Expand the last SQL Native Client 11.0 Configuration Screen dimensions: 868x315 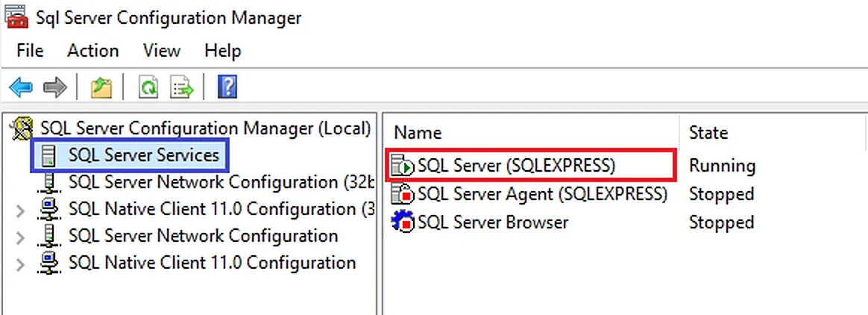[x=20, y=264]
